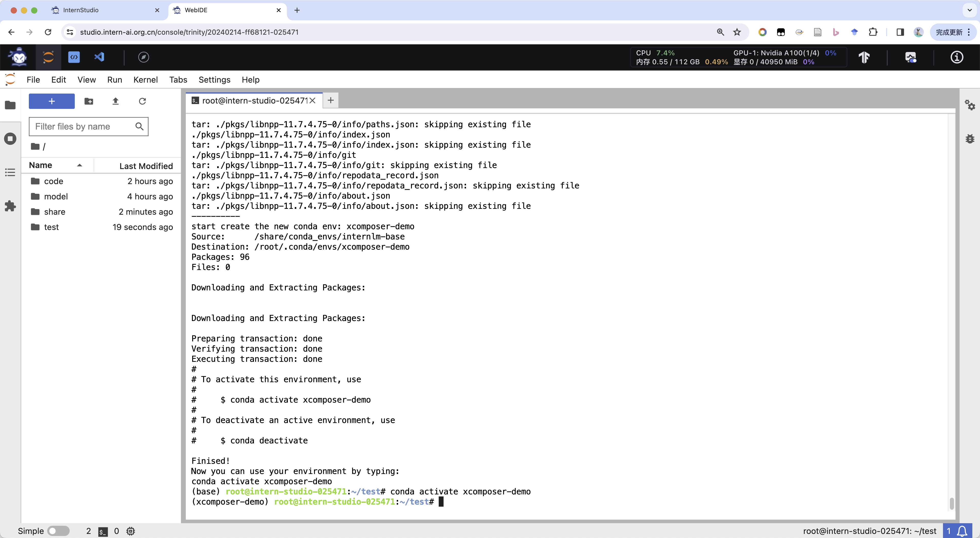Expand Chrome tab search chevron
Screen dimensions: 980x538
tap(969, 10)
